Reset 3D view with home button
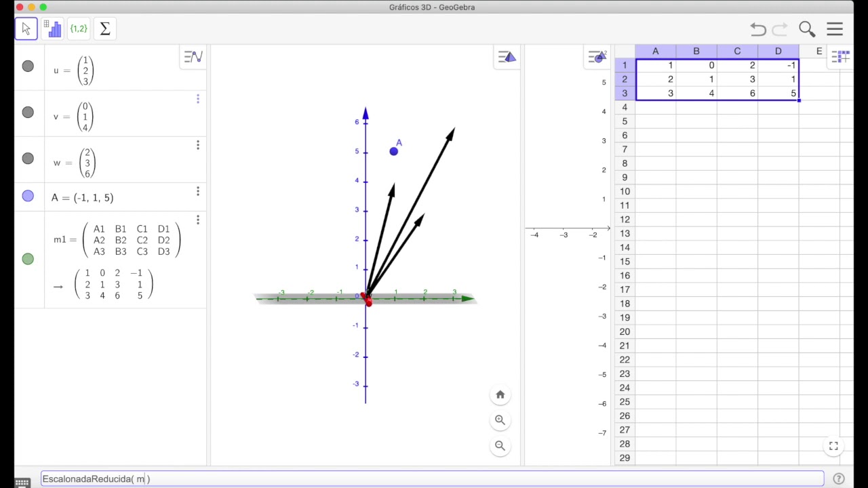868x488 pixels. (x=500, y=394)
